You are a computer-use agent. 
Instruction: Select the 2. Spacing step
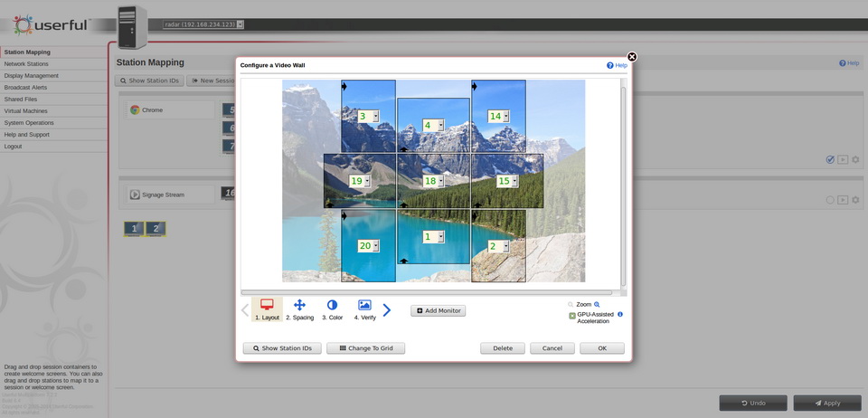tap(299, 309)
